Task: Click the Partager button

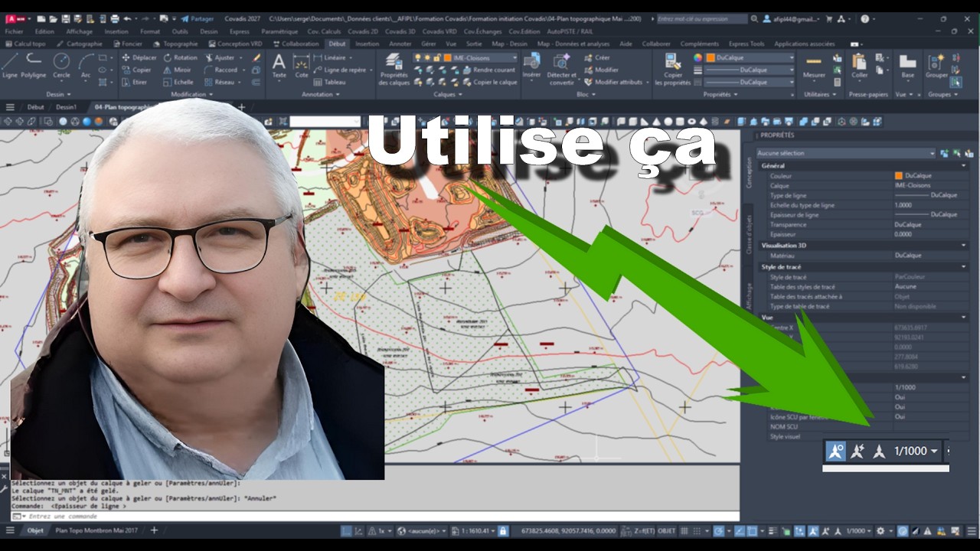Action: click(x=197, y=18)
